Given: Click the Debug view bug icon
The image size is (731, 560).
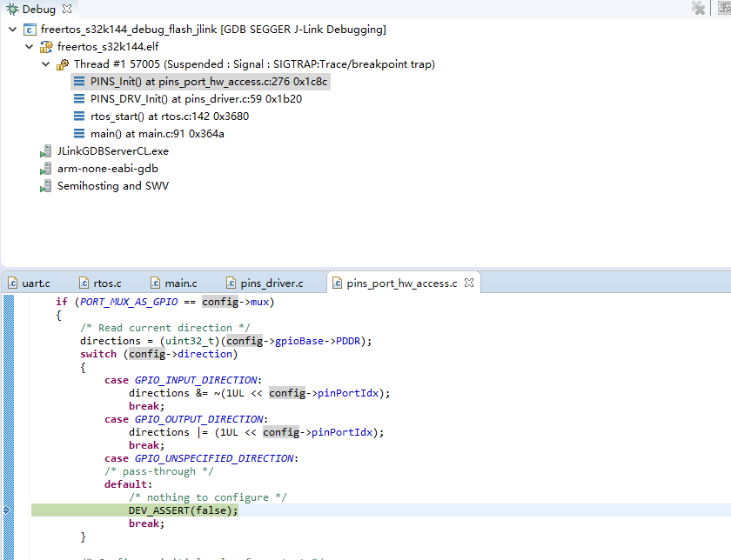Looking at the screenshot, I should pos(12,9).
